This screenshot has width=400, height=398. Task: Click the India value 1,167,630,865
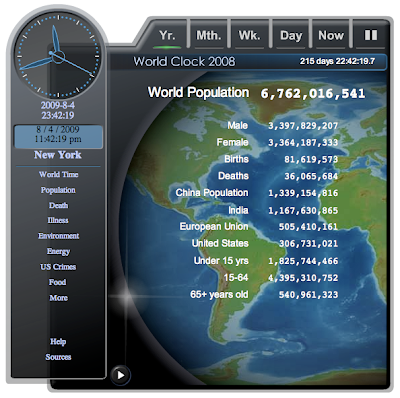pos(303,210)
